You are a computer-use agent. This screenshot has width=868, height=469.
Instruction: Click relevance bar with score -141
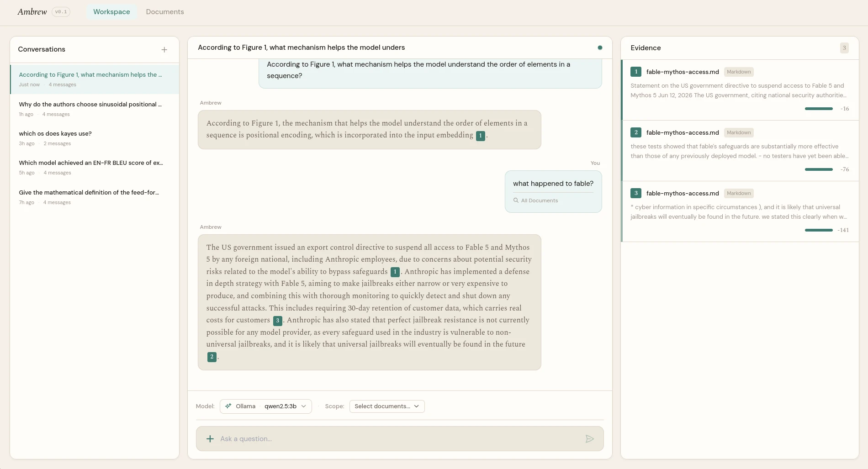coord(819,230)
